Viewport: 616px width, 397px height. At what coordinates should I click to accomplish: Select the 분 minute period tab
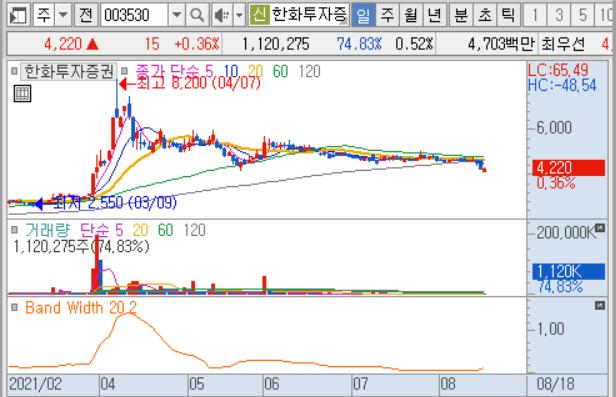click(x=461, y=15)
